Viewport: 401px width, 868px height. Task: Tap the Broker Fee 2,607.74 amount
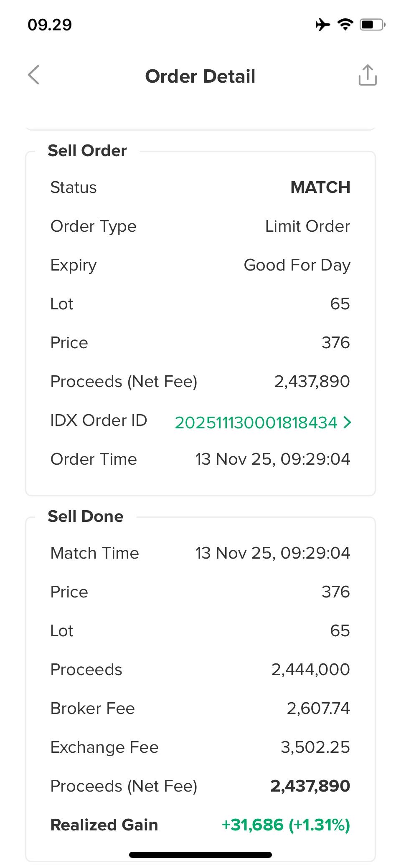pos(318,709)
